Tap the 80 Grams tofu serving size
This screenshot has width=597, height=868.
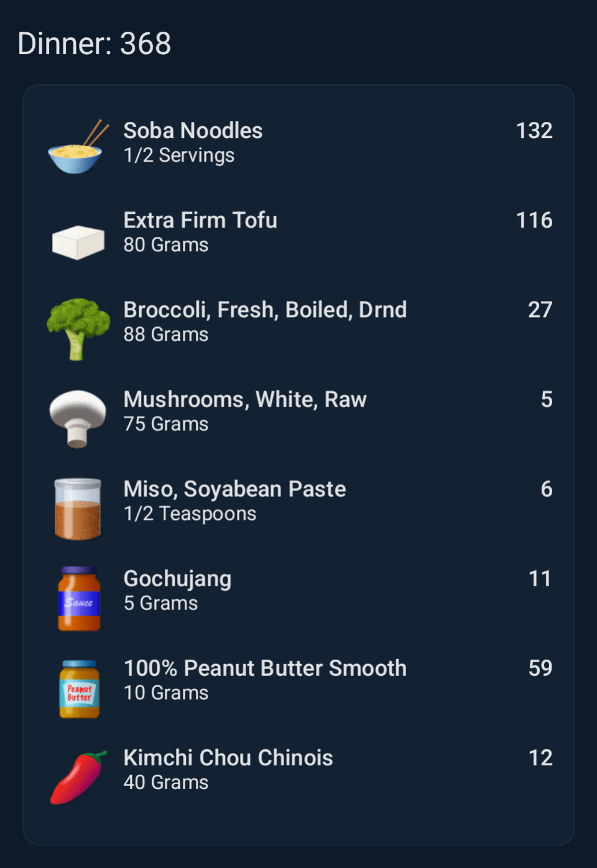166,245
